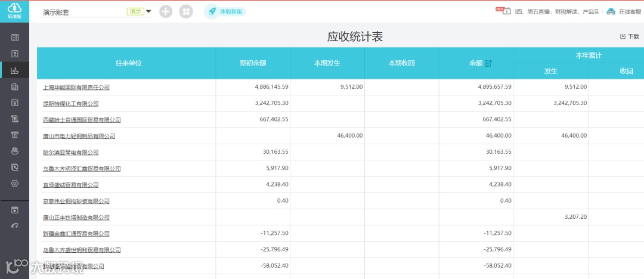
Task: Click the 本期收回 column header
Action: tap(402, 63)
